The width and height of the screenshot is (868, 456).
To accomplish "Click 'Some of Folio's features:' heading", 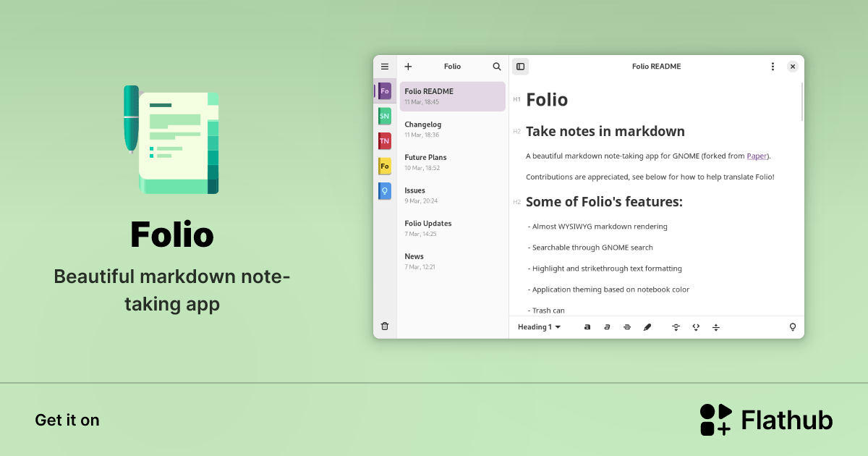I will [x=604, y=202].
